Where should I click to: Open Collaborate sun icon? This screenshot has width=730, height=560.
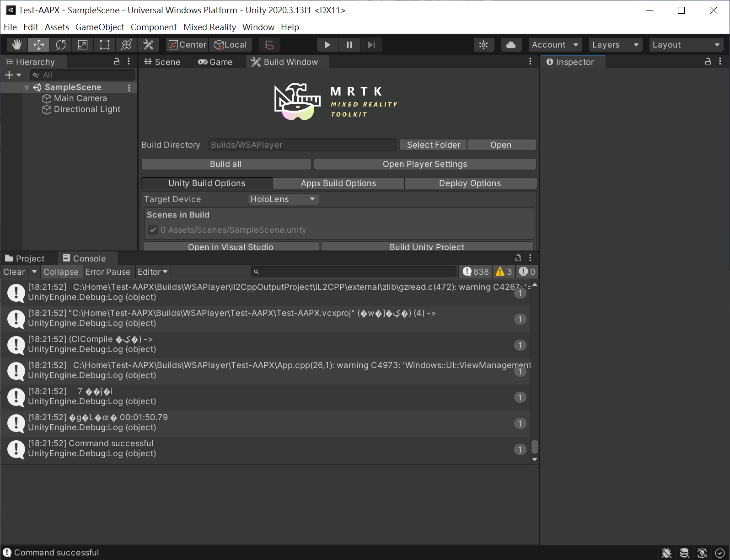point(483,45)
